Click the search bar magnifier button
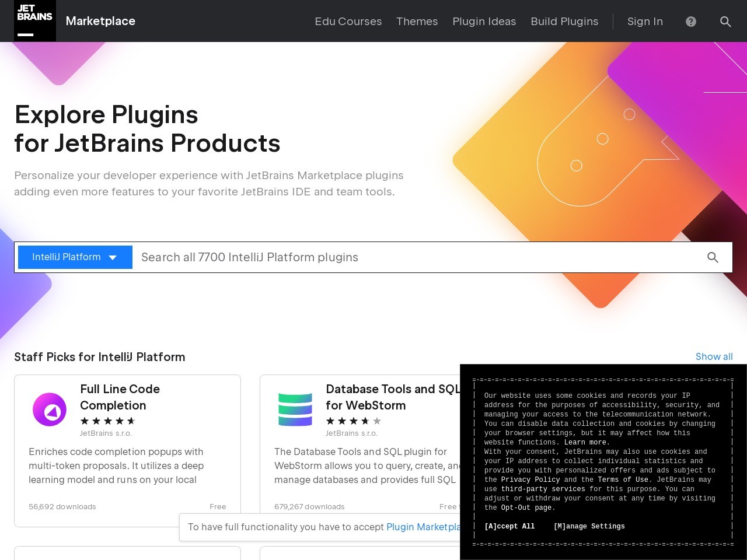The width and height of the screenshot is (747, 560). point(713,257)
